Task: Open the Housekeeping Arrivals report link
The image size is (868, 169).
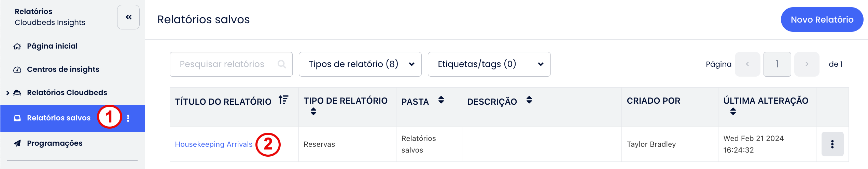Action: pos(213,144)
